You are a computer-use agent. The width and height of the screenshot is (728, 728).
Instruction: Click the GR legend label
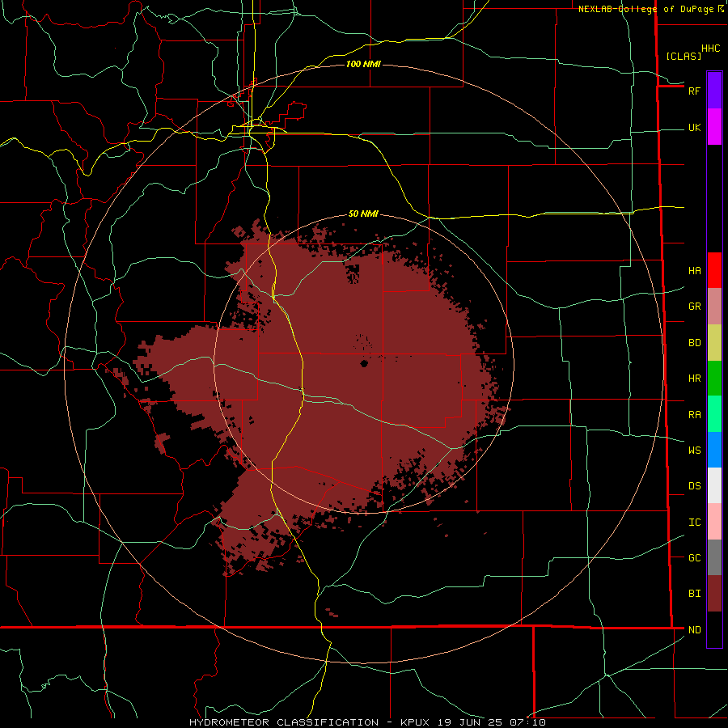(694, 307)
